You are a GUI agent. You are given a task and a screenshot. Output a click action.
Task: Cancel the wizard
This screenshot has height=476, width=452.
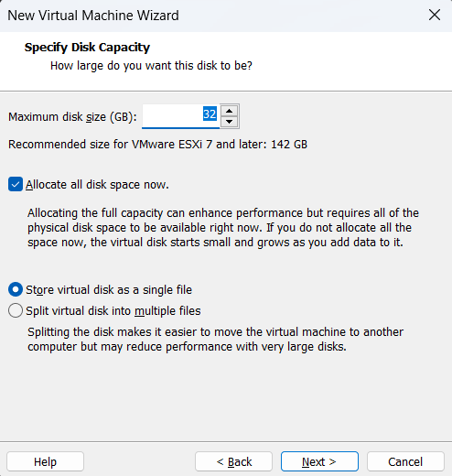coord(405,461)
